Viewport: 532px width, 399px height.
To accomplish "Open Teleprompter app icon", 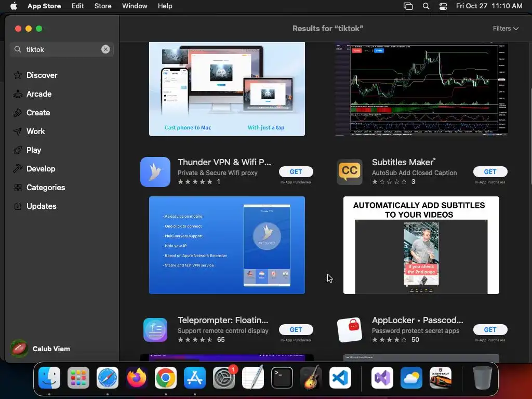I will [x=155, y=330].
